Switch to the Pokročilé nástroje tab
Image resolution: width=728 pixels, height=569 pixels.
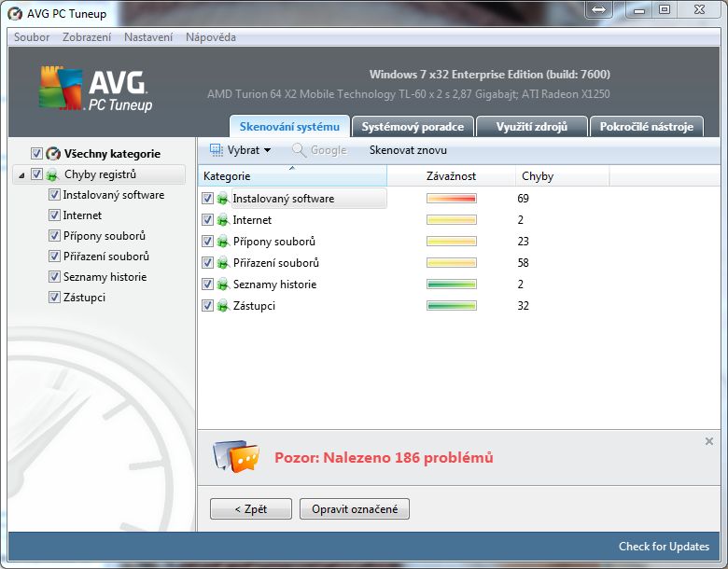(646, 126)
